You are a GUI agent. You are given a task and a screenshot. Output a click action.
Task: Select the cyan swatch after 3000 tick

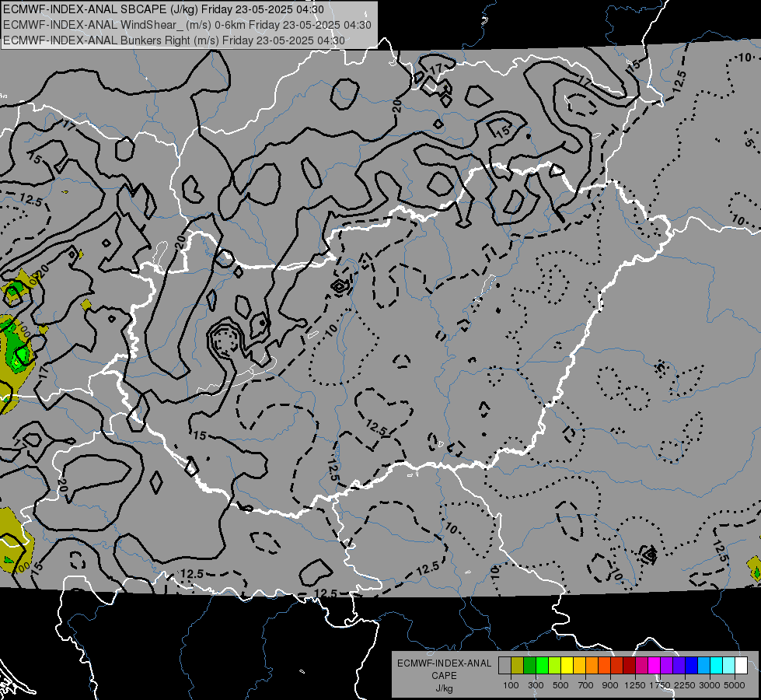pyautogui.click(x=717, y=665)
